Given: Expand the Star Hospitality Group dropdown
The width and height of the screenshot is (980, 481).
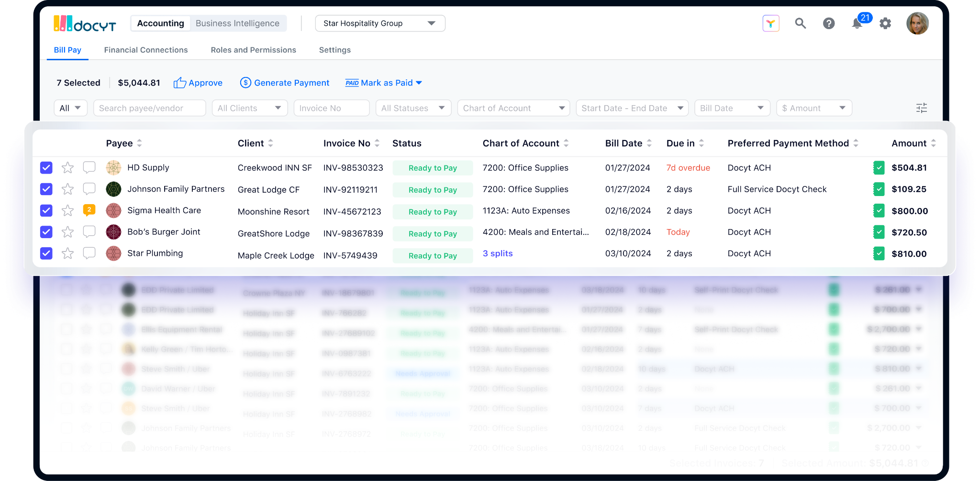Looking at the screenshot, I should pyautogui.click(x=380, y=23).
